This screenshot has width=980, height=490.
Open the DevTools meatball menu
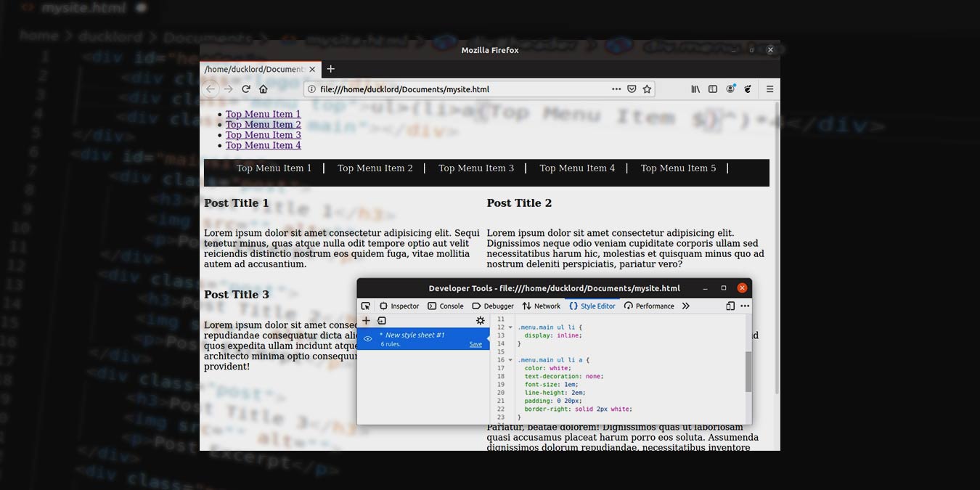[x=744, y=306]
